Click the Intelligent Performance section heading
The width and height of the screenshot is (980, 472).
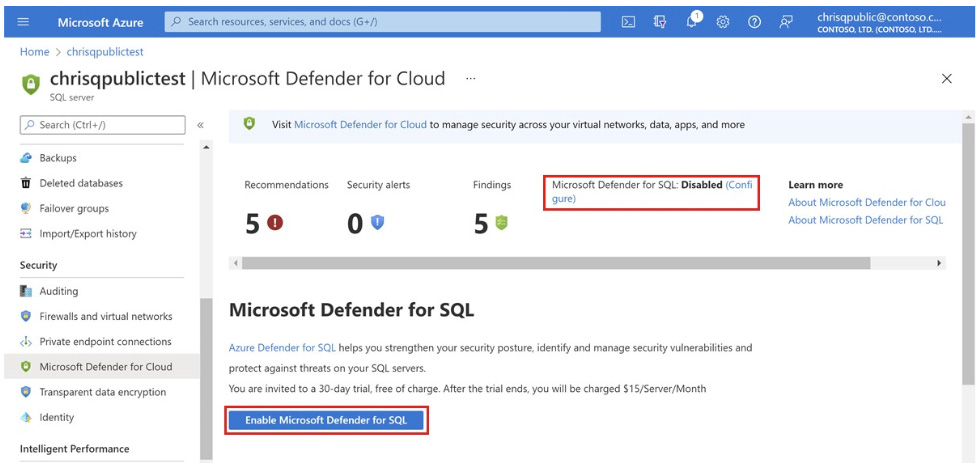tap(74, 449)
